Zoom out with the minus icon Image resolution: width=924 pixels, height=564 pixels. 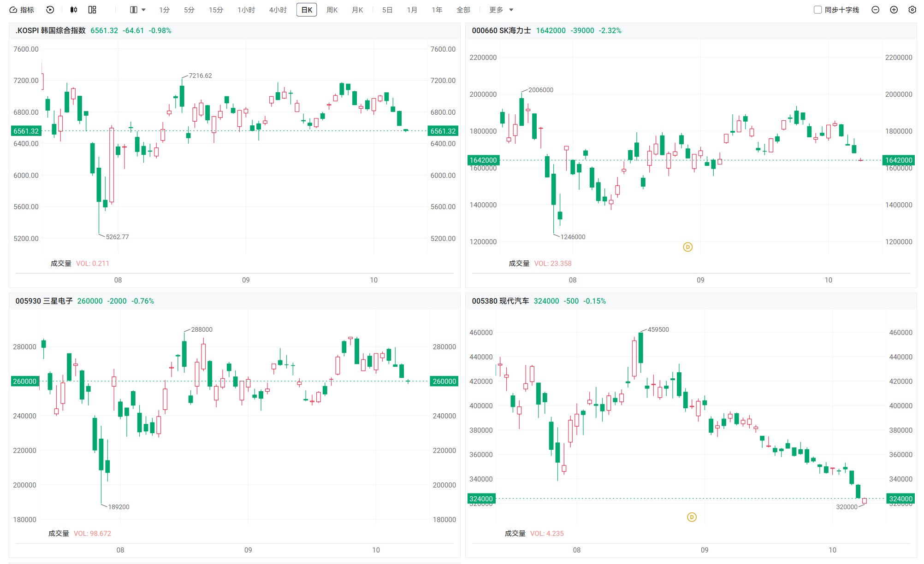[x=875, y=10]
